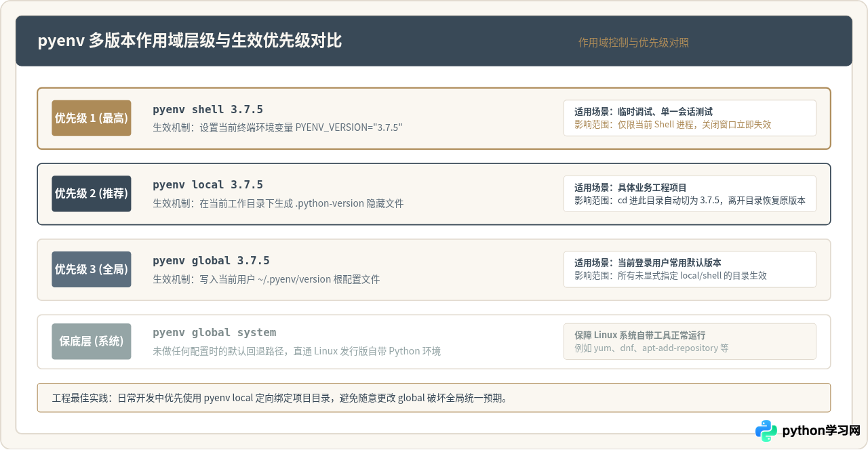868x450 pixels.
Task: Click the 仅限当前 Shell 进程 scope text
Action: pos(673,125)
